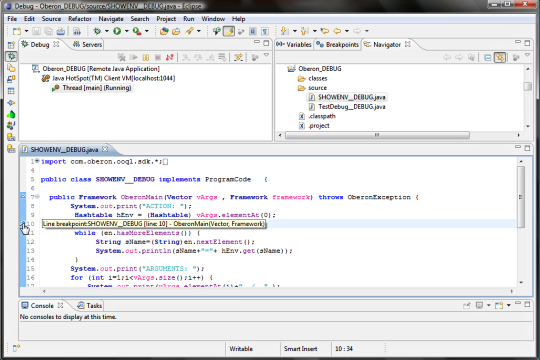Select the Debug perspective icon in left sidebar
540x360 pixels.
(x=11, y=56)
